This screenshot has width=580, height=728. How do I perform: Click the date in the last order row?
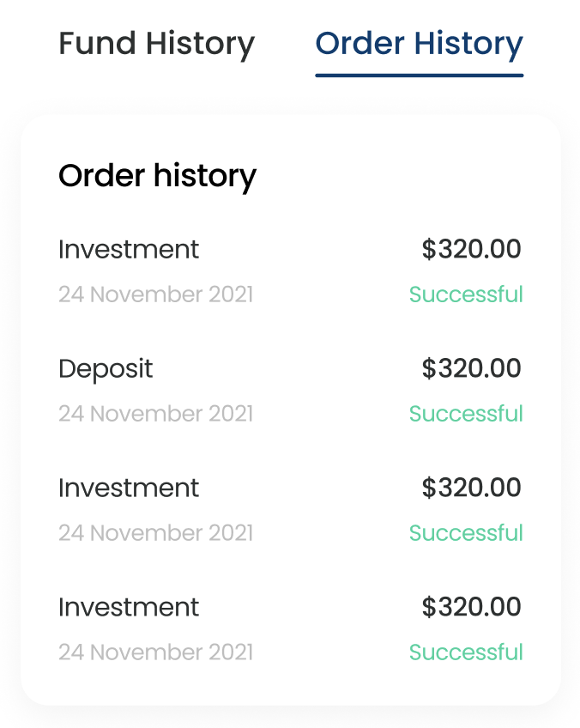tap(155, 652)
